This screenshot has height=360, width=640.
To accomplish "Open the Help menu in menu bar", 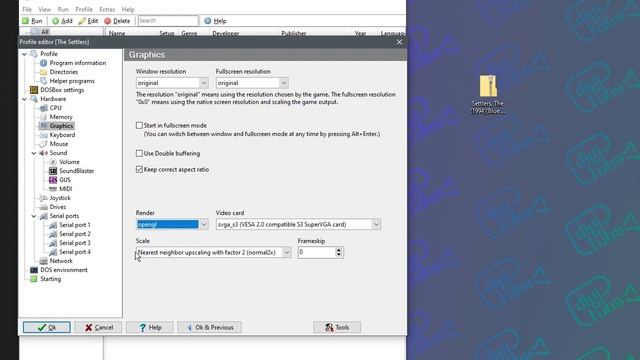I will pos(128,9).
